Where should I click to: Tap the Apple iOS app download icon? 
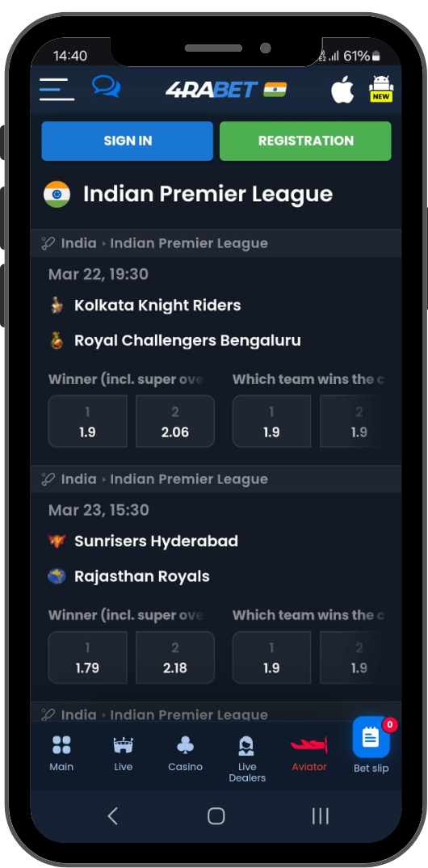point(342,89)
